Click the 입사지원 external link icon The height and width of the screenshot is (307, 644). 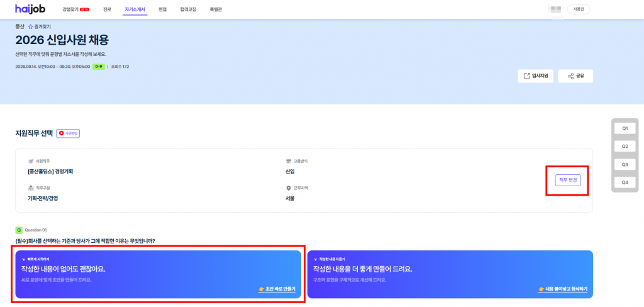[x=526, y=76]
